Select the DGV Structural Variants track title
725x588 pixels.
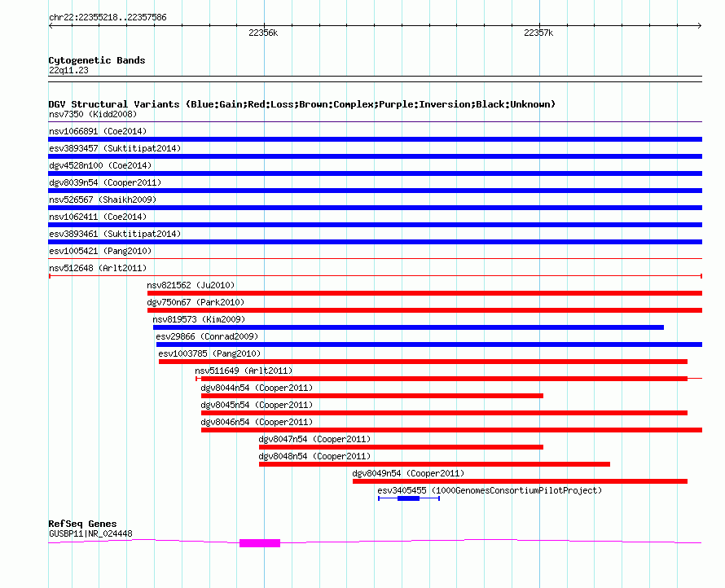click(302, 104)
